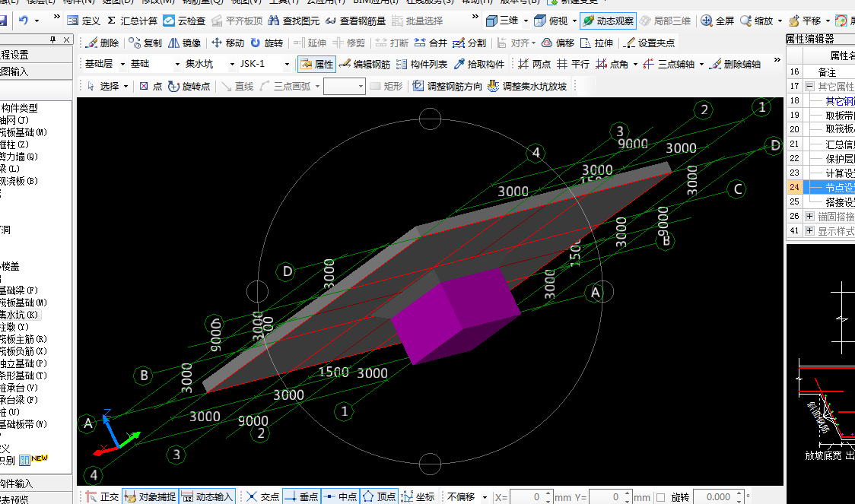
Task: Click 设置夹点 set grip points
Action: pyautogui.click(x=650, y=43)
